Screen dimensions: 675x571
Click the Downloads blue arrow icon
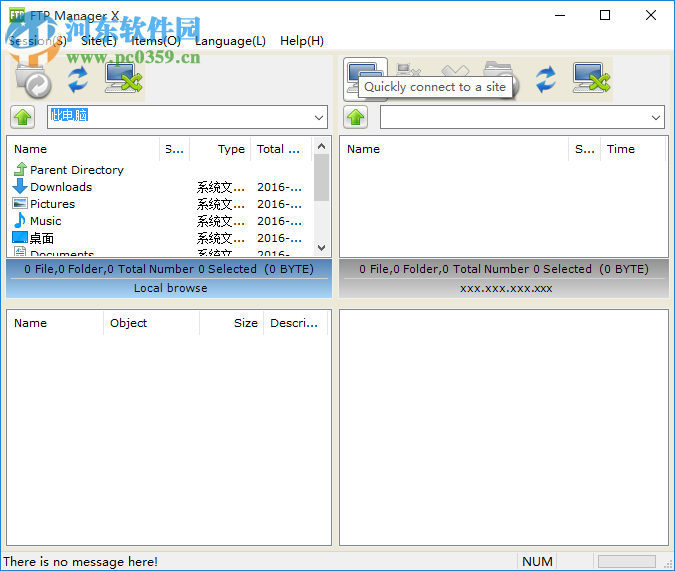point(20,186)
